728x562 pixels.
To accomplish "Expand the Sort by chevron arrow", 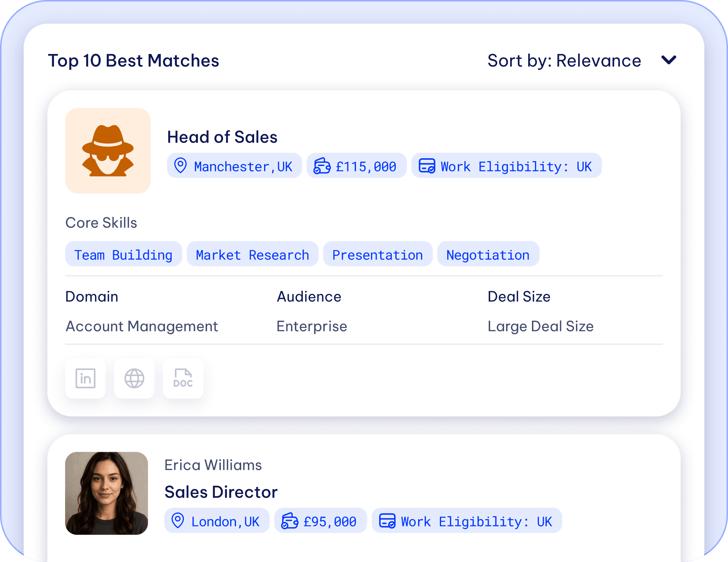I will (x=668, y=60).
